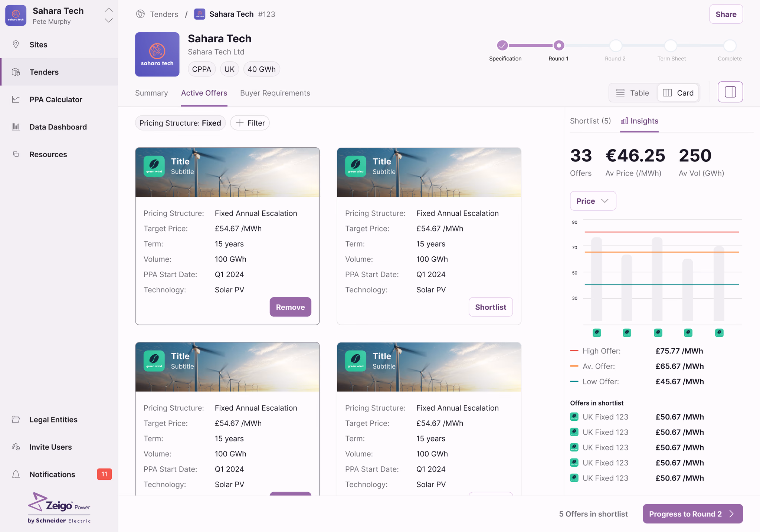
Task: Click the Sahara Tech workspace logo in sidebar
Action: point(16,15)
